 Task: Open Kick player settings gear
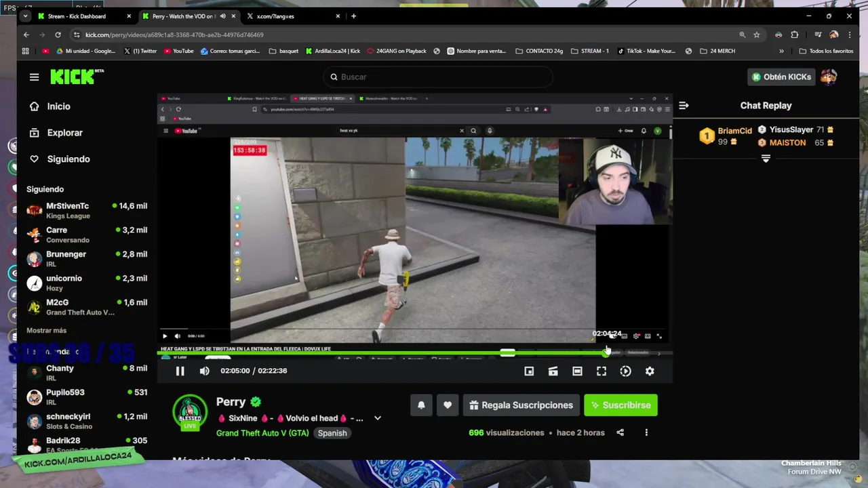tap(650, 371)
